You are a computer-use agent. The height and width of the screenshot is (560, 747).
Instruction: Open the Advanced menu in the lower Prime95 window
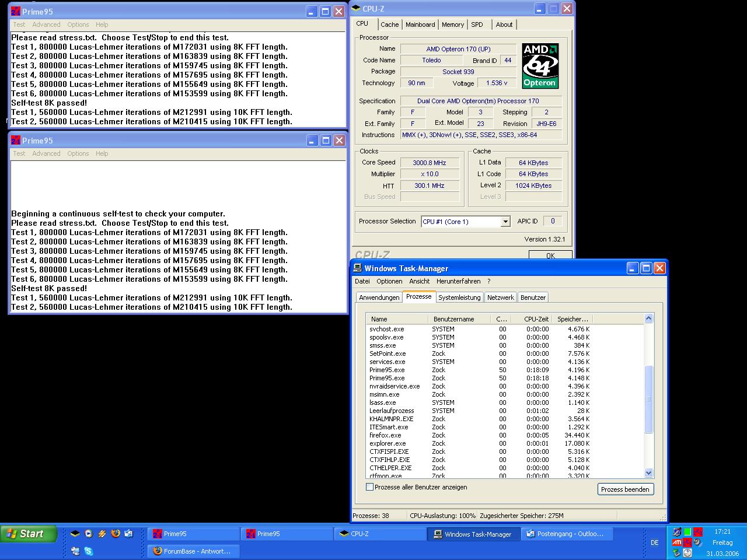(x=46, y=153)
